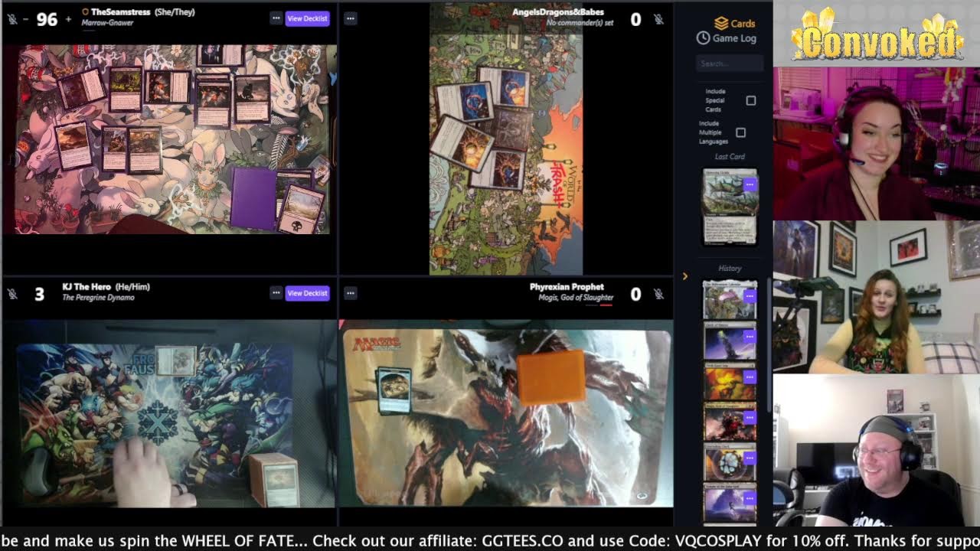View Decklist for TheSeamstress

point(307,18)
